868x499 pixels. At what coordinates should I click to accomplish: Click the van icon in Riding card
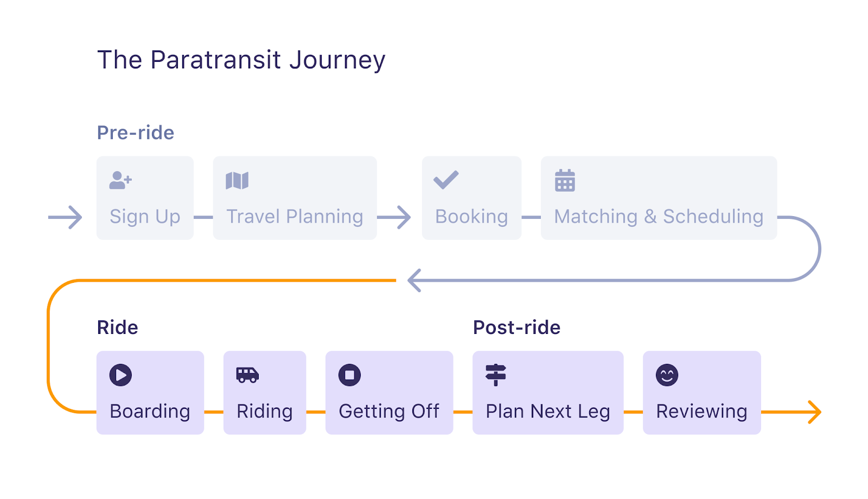coord(247,375)
